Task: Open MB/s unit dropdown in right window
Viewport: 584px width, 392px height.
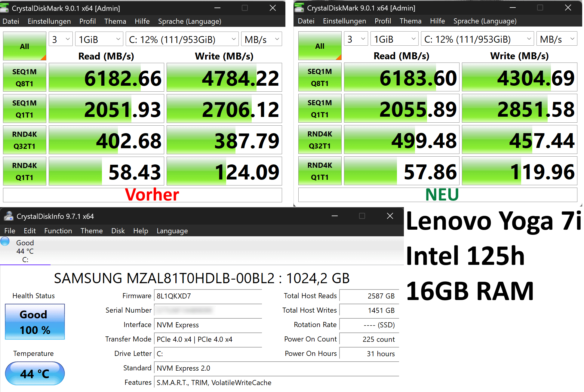Action: coord(557,39)
